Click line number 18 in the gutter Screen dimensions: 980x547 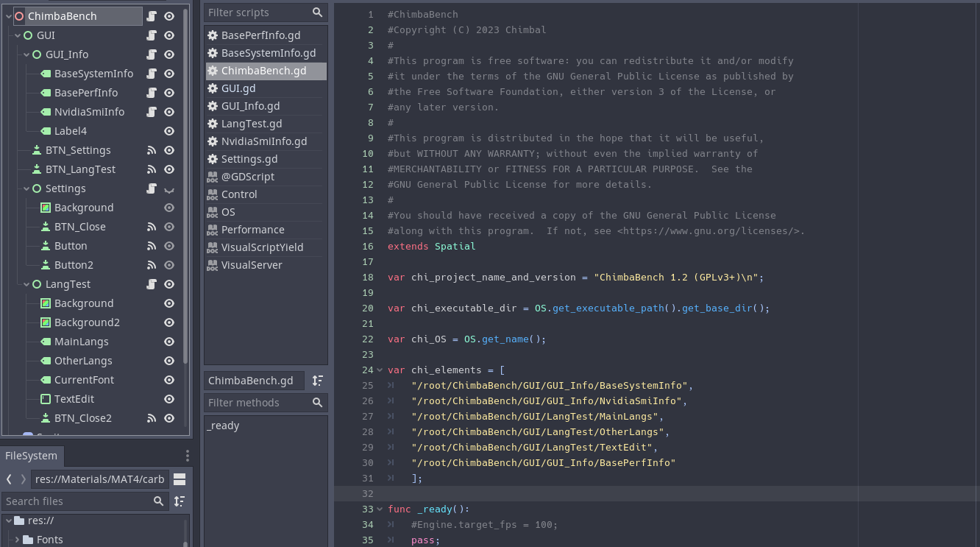(x=368, y=278)
